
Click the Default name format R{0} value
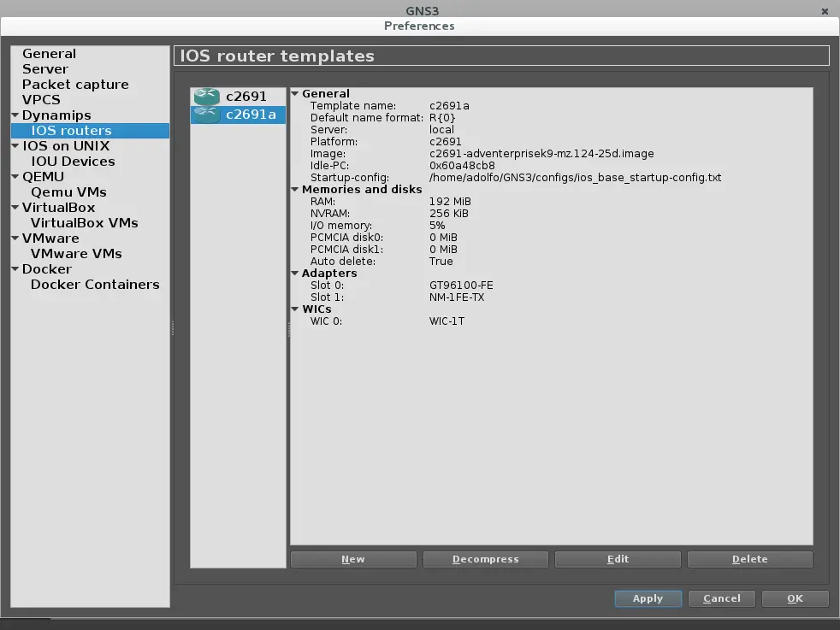point(442,118)
